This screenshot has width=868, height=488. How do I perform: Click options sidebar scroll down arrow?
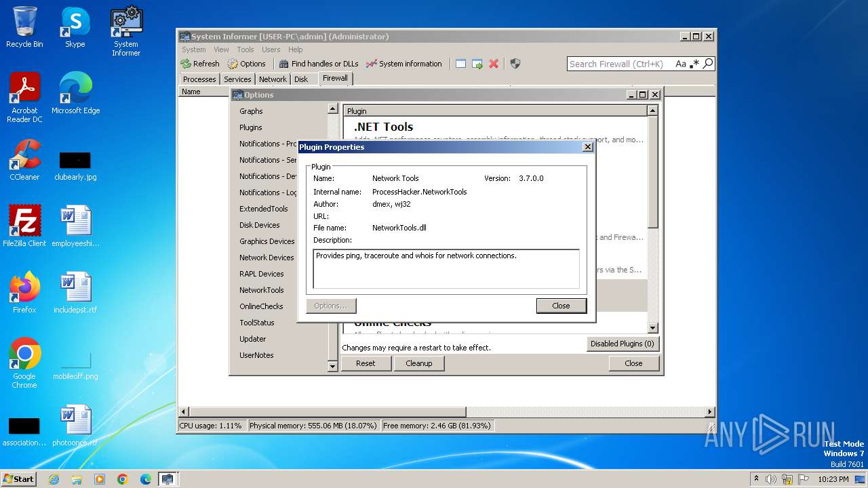(332, 366)
